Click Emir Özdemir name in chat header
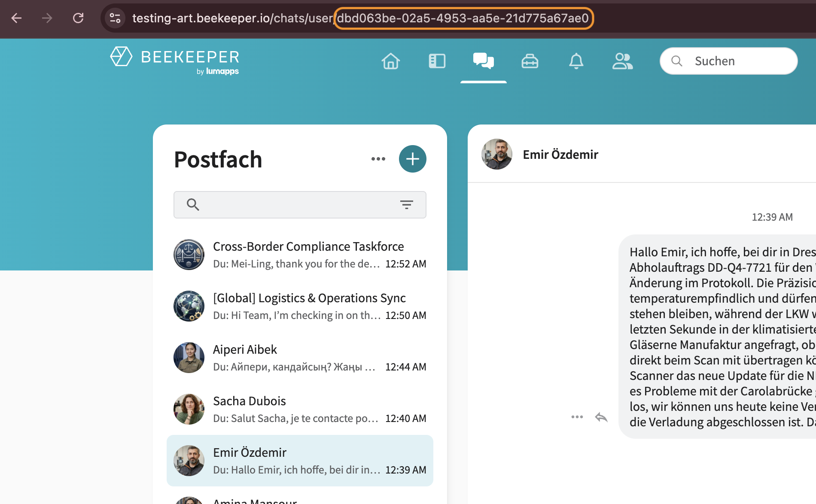Image resolution: width=816 pixels, height=504 pixels. pos(560,155)
